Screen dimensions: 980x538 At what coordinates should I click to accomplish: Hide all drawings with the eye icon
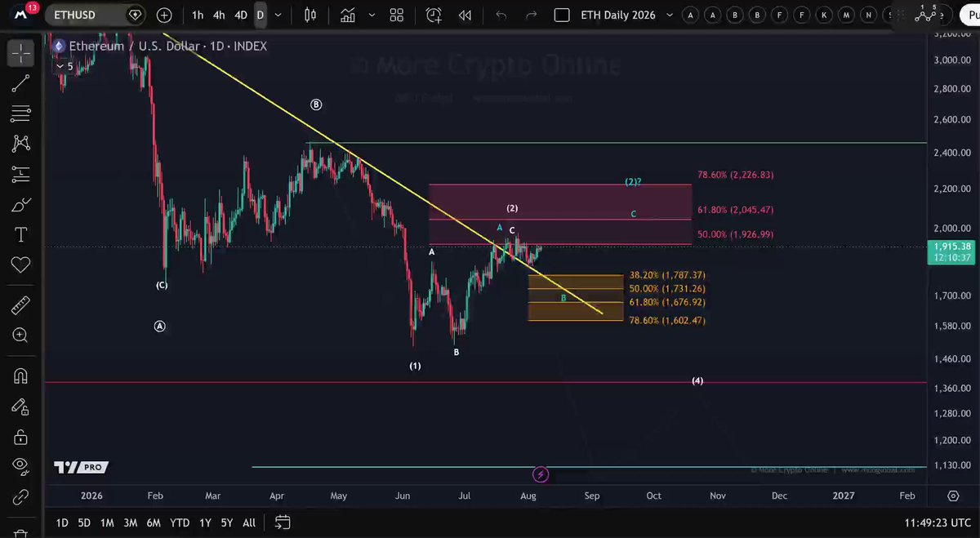[x=20, y=466]
